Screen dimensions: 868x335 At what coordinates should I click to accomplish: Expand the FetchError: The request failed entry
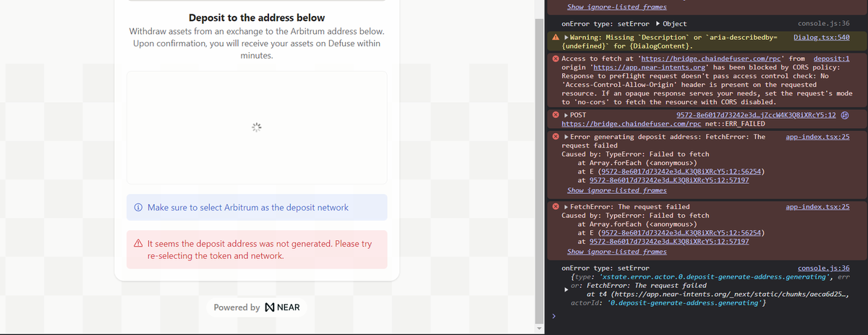566,207
